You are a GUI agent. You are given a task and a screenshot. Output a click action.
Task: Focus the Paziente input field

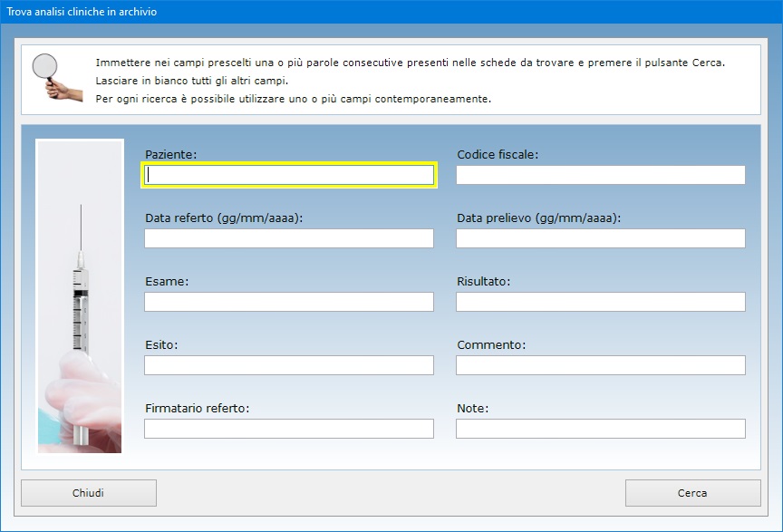[289, 175]
